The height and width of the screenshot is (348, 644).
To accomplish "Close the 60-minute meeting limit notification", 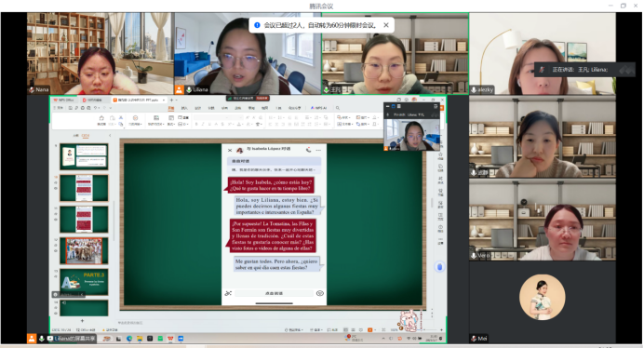I will pyautogui.click(x=386, y=25).
